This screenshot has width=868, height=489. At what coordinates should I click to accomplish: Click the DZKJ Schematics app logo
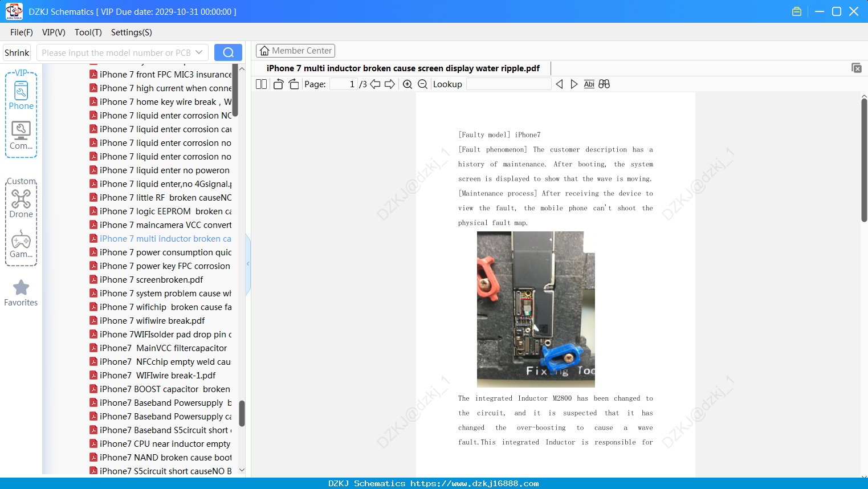14,11
